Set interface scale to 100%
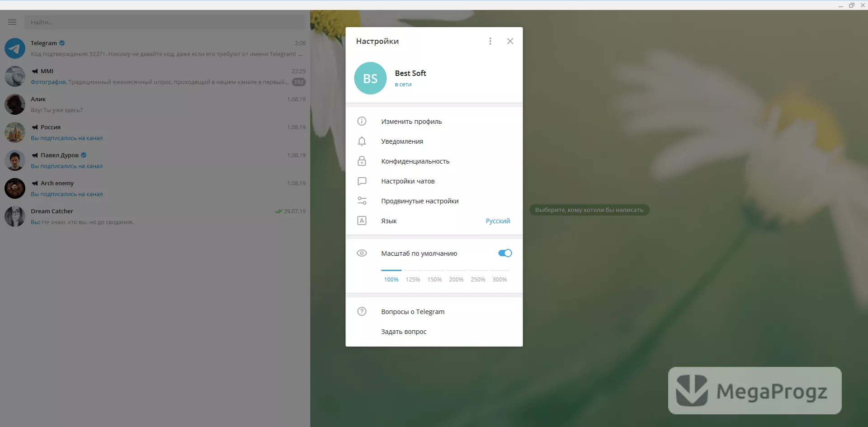This screenshot has height=427, width=868. (x=391, y=279)
